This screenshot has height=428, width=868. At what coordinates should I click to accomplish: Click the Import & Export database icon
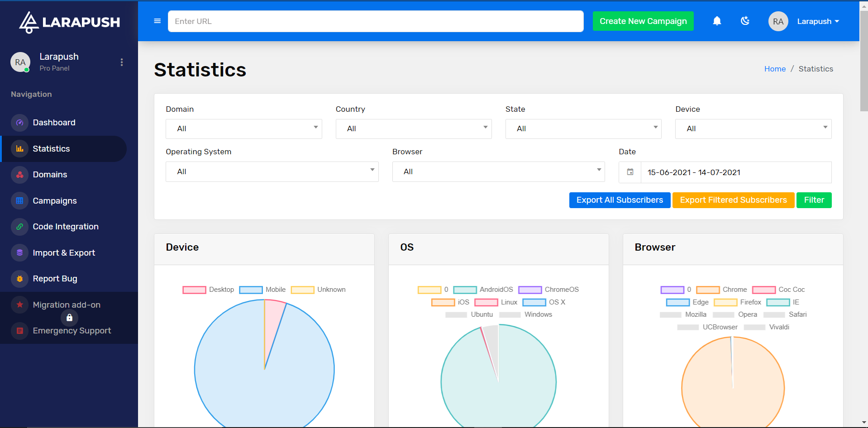[x=19, y=253]
